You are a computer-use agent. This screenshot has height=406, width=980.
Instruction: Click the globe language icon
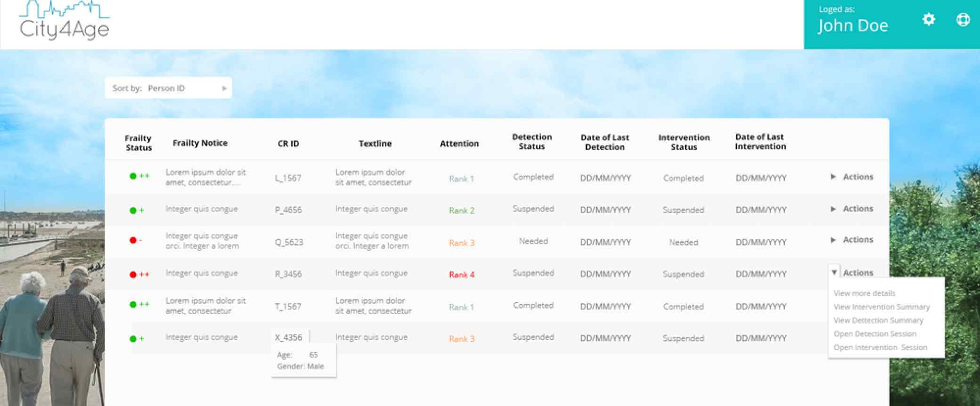point(963,19)
